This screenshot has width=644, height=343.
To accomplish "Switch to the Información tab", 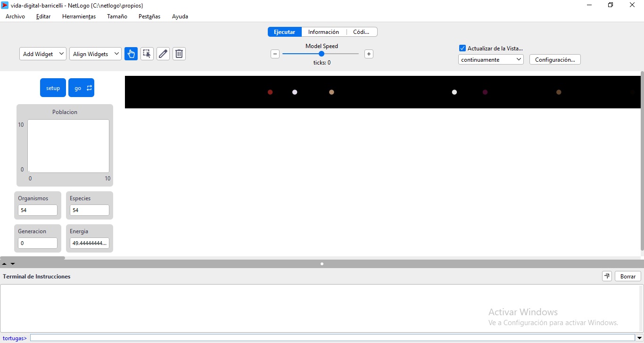I will (x=323, y=32).
